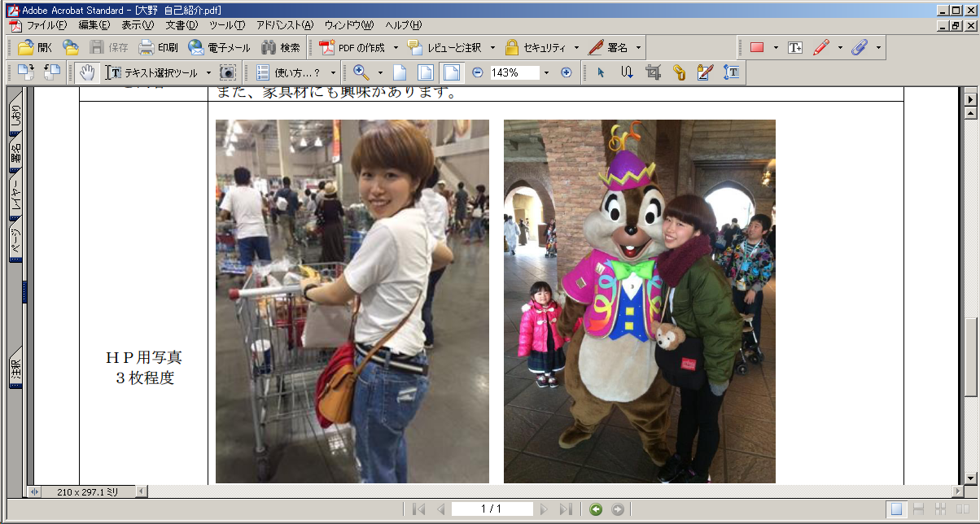Click the zoom out minus button

[477, 72]
